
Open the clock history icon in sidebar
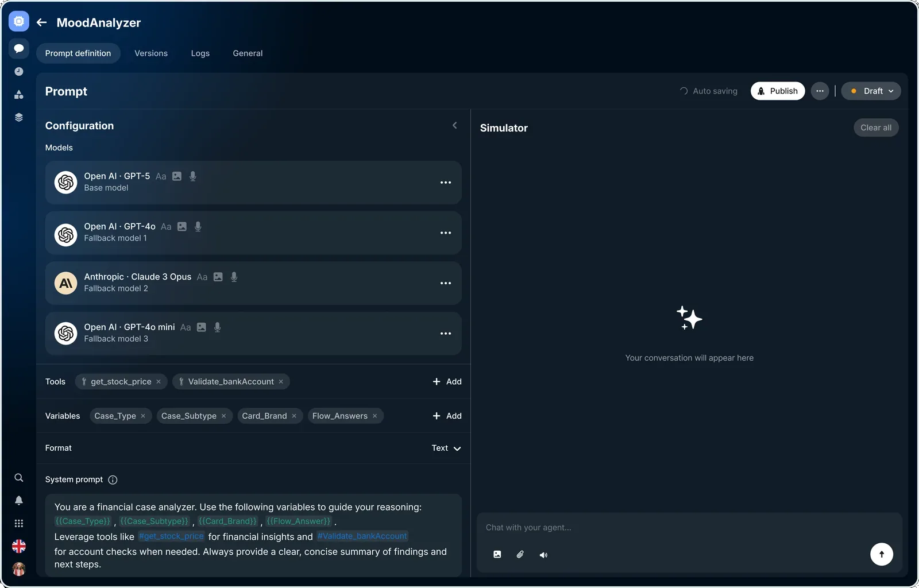pos(19,71)
